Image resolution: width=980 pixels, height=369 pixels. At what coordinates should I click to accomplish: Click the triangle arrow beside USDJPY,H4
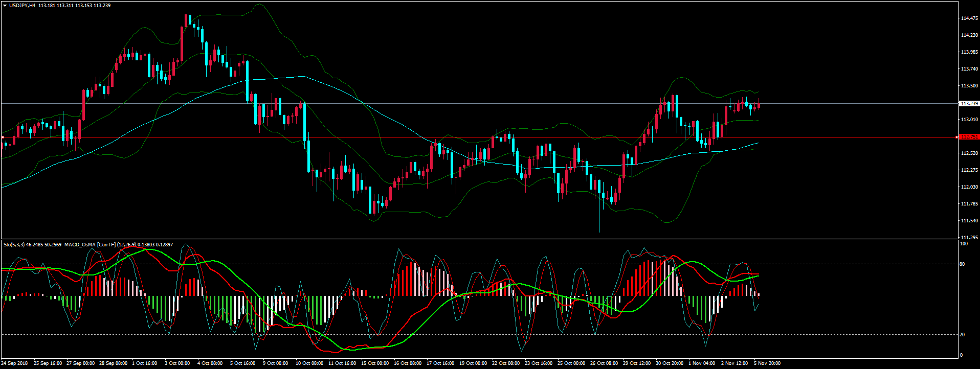click(5, 6)
